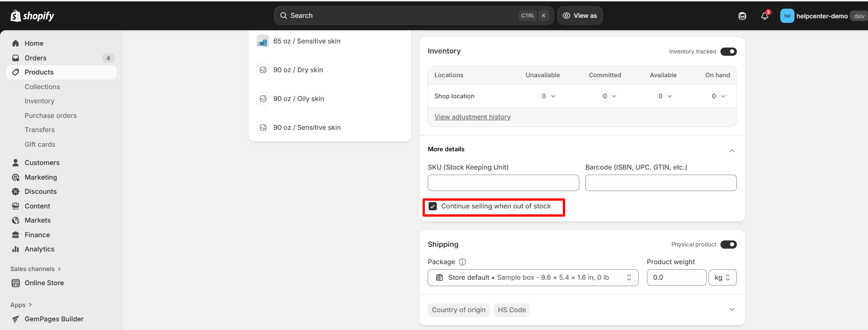Uncheck Continue selling when out of stock
868x330 pixels.
click(433, 207)
